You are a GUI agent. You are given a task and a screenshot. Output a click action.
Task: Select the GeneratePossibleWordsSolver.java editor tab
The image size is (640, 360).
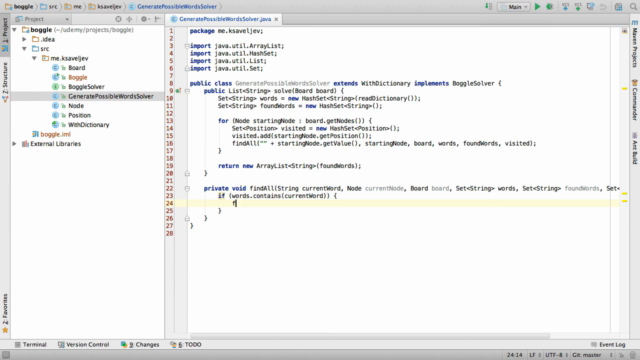tap(224, 19)
